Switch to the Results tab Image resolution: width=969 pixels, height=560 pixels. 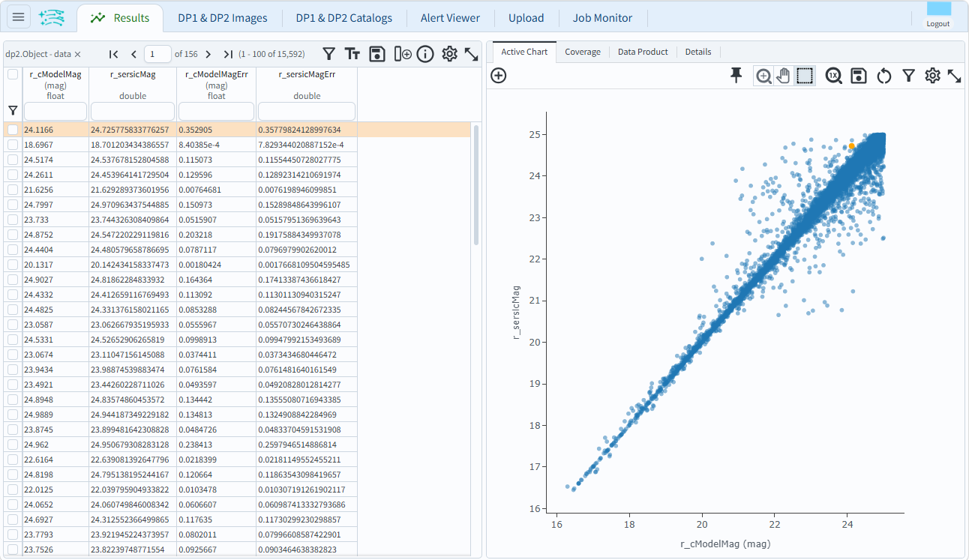(119, 18)
